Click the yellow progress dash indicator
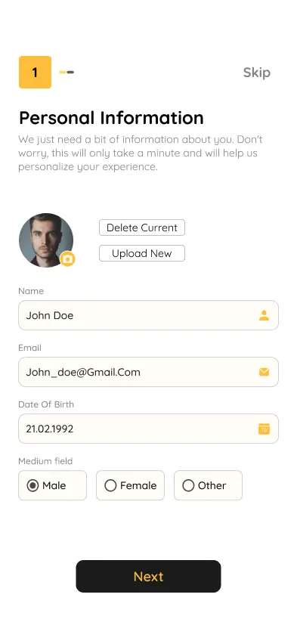Screen dimensions: 297x644 63,73
